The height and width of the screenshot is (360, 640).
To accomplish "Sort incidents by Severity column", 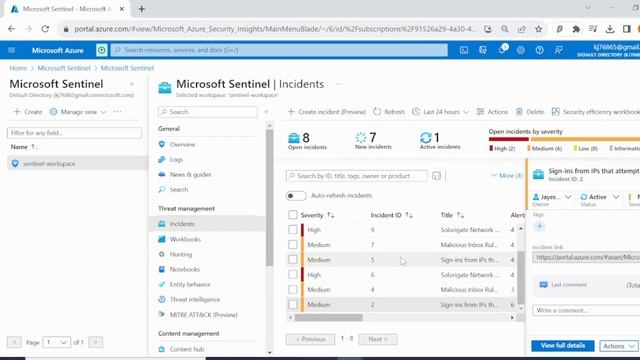I will [317, 215].
